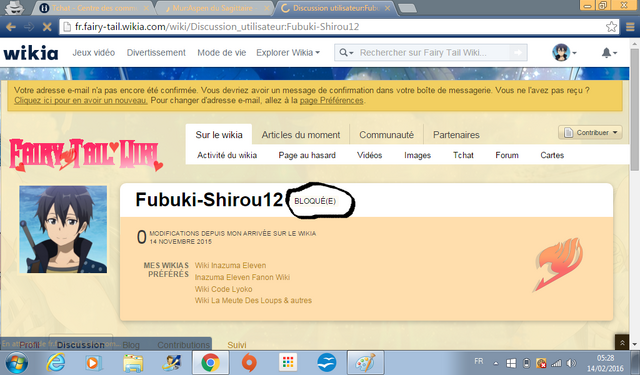Image resolution: width=640 pixels, height=375 pixels.
Task: Open Contribuer dropdown button
Action: pyautogui.click(x=590, y=132)
